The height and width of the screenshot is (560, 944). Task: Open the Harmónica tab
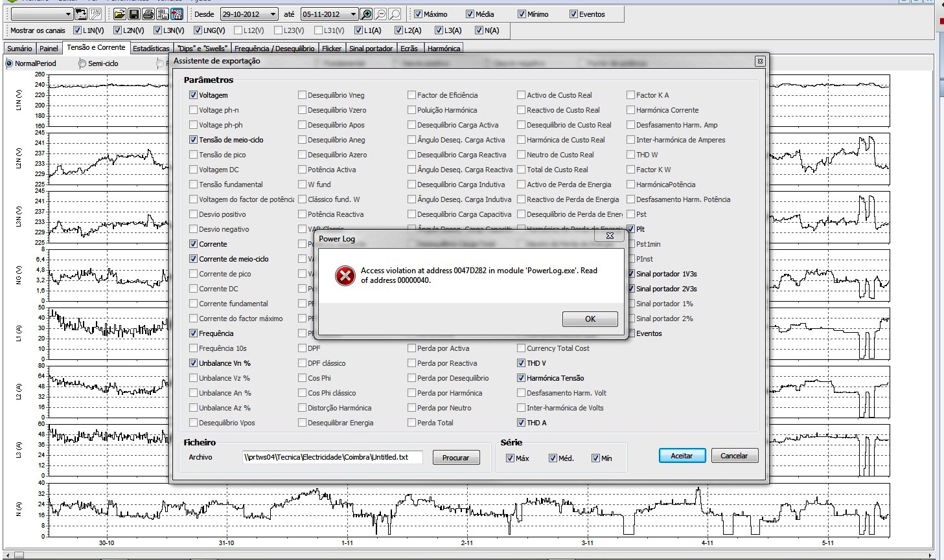click(x=444, y=49)
